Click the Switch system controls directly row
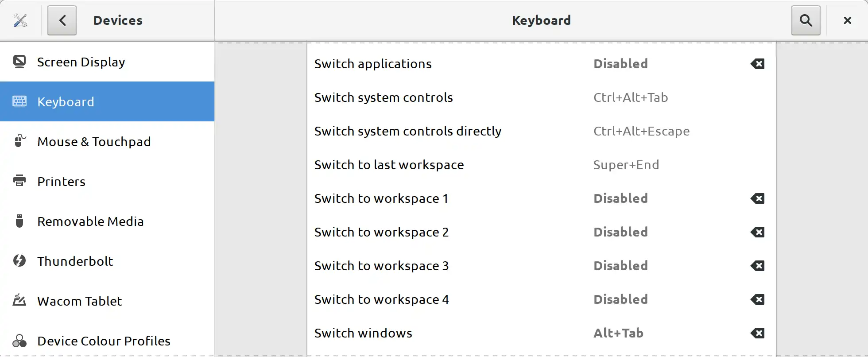Screen dimensions: 868x357 [540, 131]
